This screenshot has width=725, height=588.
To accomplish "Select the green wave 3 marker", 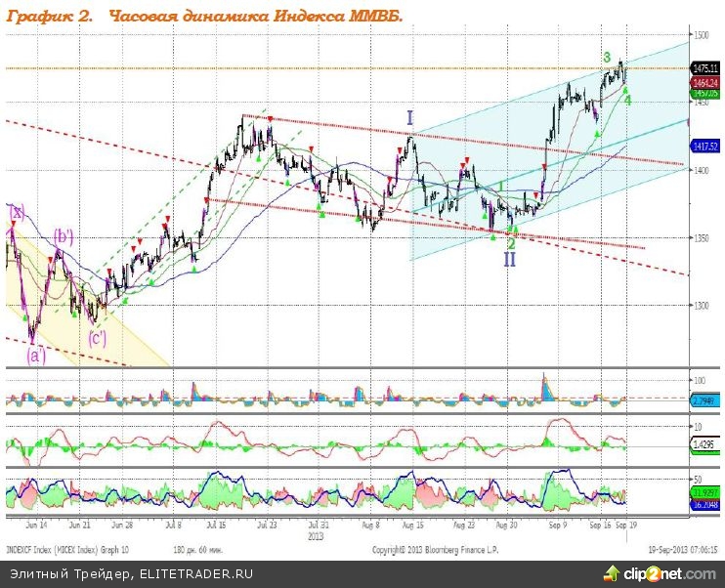I will pos(607,58).
